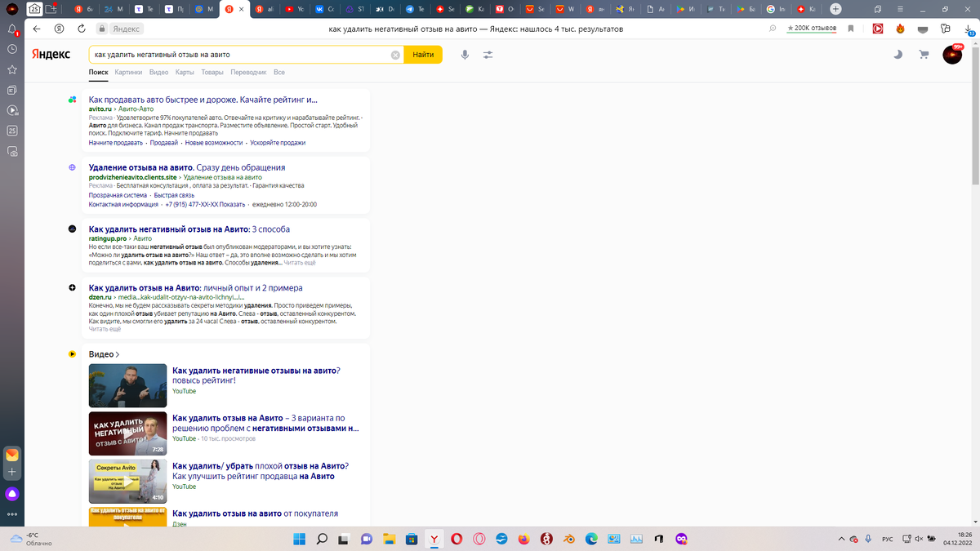This screenshot has height=551, width=980.
Task: Expand the Видео section chevron
Action: [x=118, y=355]
